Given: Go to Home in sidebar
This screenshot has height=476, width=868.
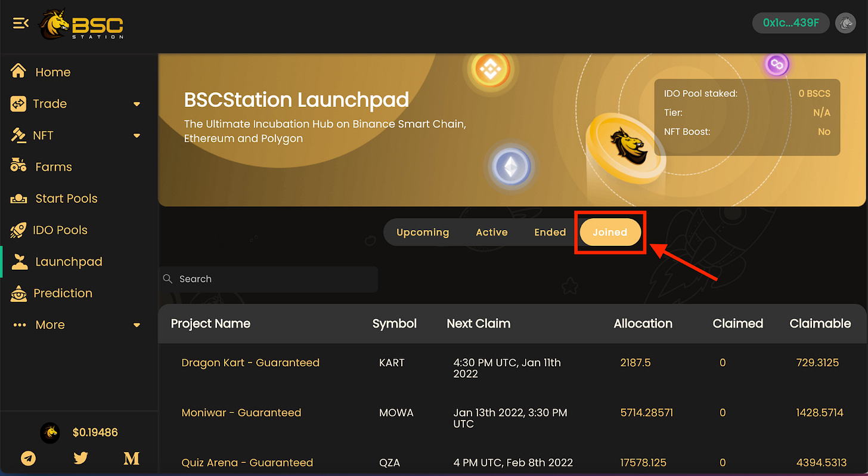Looking at the screenshot, I should 53,72.
